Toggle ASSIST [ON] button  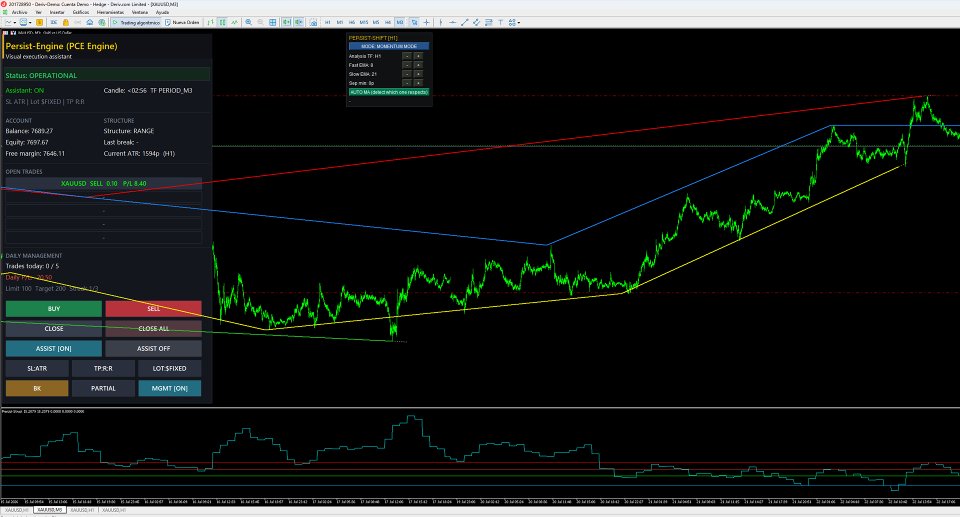(54, 349)
